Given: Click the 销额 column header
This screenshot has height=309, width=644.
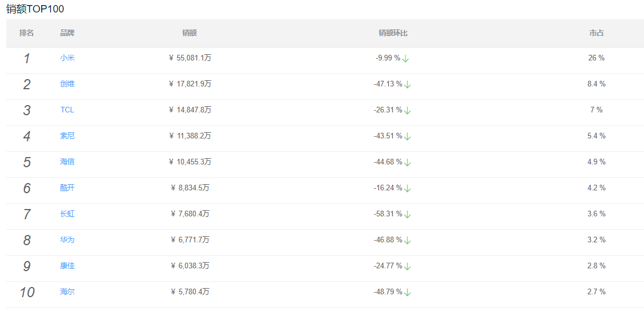Looking at the screenshot, I should pos(189,33).
